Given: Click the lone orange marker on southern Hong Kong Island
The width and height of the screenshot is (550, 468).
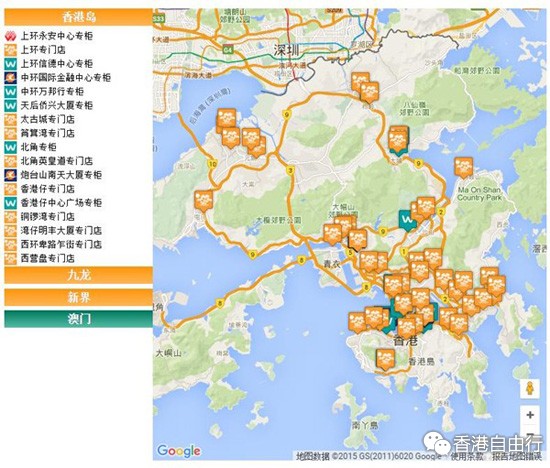Looking at the screenshot, I should 385,360.
